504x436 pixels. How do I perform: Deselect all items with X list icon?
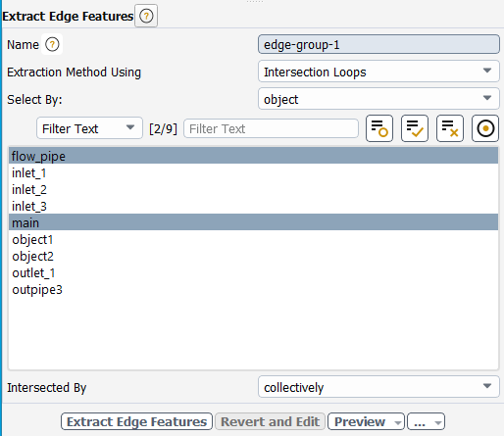[450, 128]
